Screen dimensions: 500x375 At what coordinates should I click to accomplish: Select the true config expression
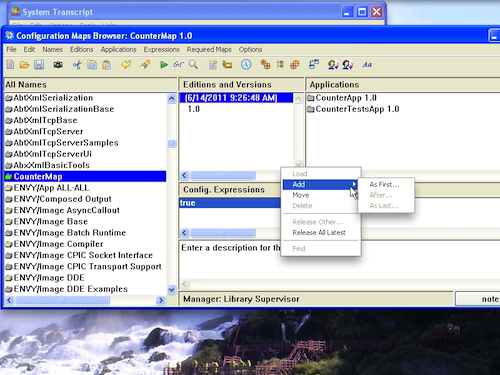point(230,203)
